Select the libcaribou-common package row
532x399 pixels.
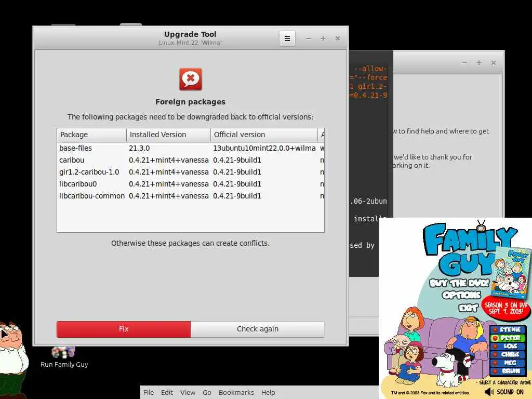tap(191, 196)
